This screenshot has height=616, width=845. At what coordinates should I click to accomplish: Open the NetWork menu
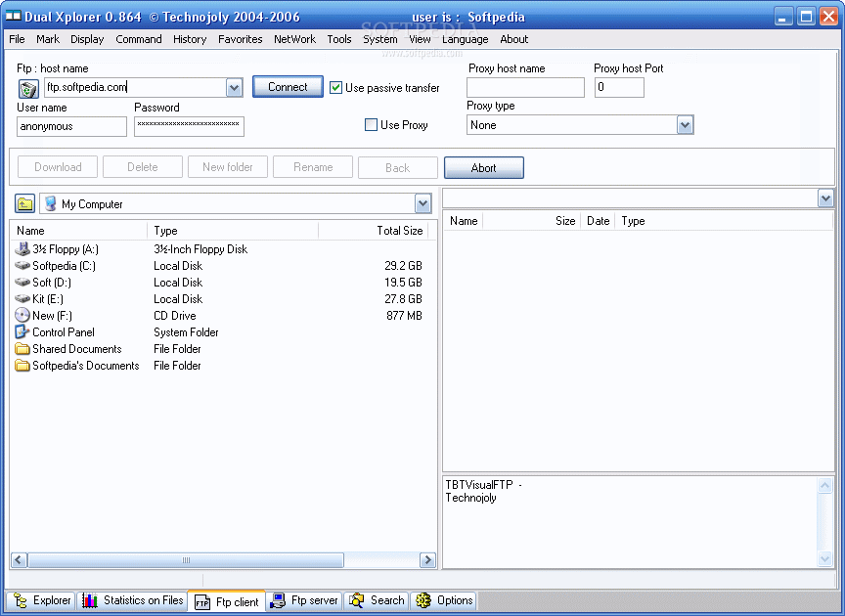294,39
